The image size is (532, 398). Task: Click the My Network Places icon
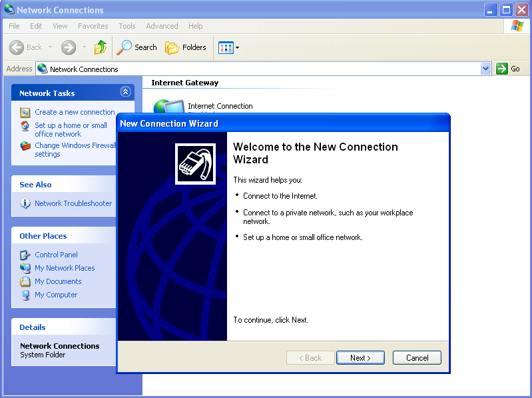(25, 268)
